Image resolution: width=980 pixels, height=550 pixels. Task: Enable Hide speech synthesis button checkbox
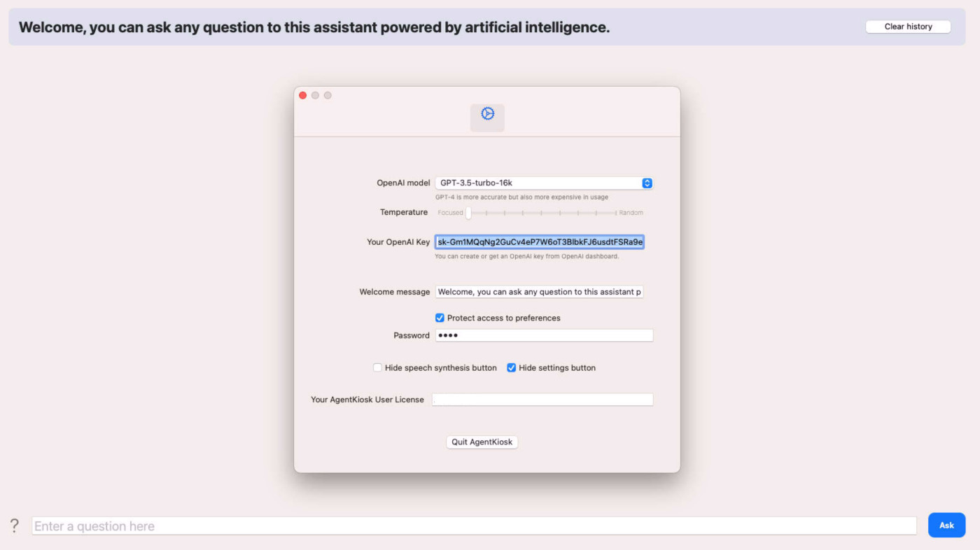click(x=377, y=367)
